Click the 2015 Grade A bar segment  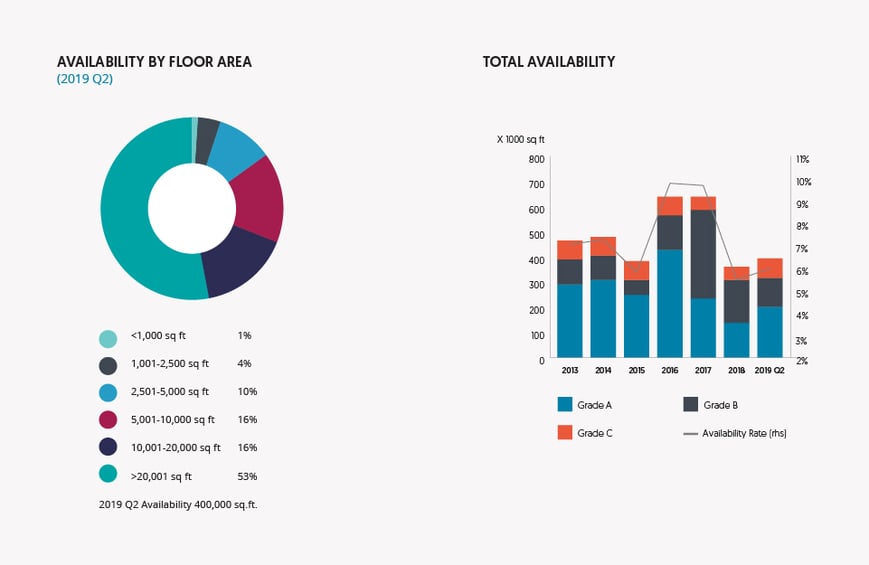point(636,326)
